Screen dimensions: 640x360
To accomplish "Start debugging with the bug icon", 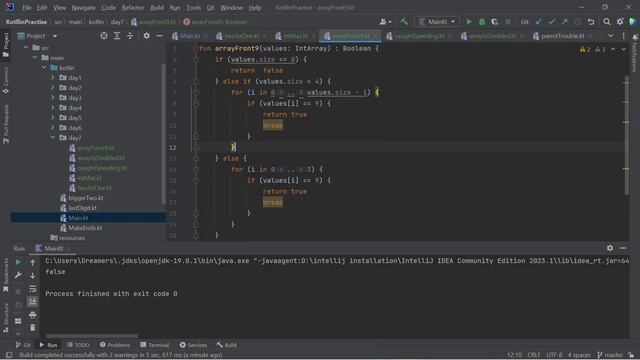I will (x=482, y=22).
